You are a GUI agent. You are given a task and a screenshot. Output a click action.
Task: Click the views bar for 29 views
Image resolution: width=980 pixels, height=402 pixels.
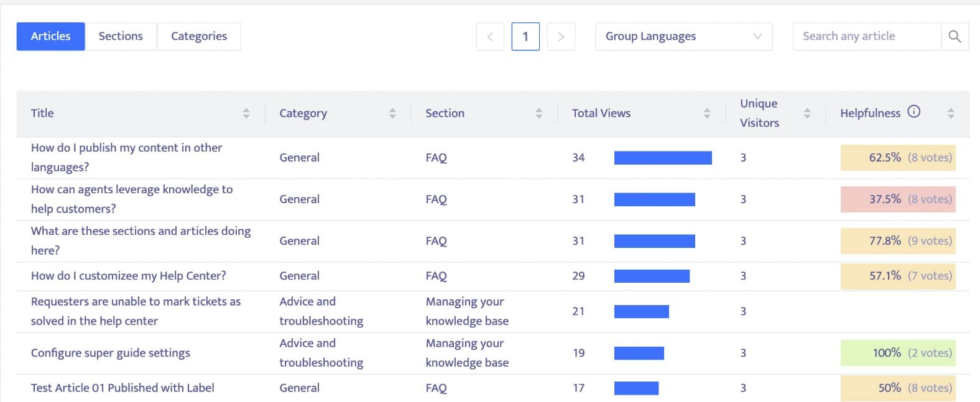652,276
